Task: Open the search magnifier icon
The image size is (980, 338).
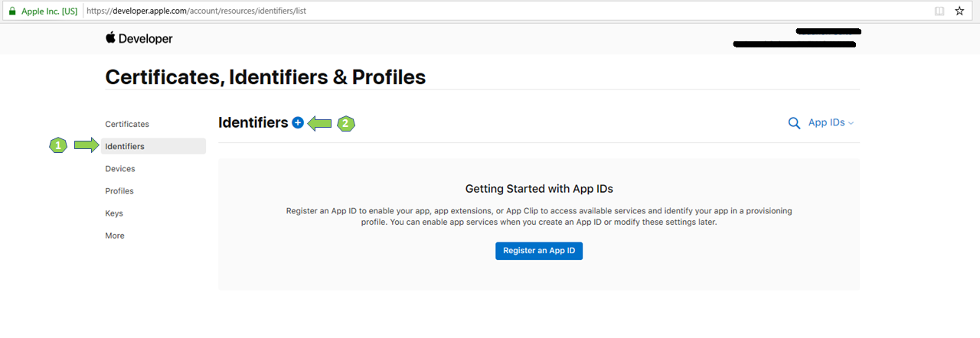Action: point(794,123)
